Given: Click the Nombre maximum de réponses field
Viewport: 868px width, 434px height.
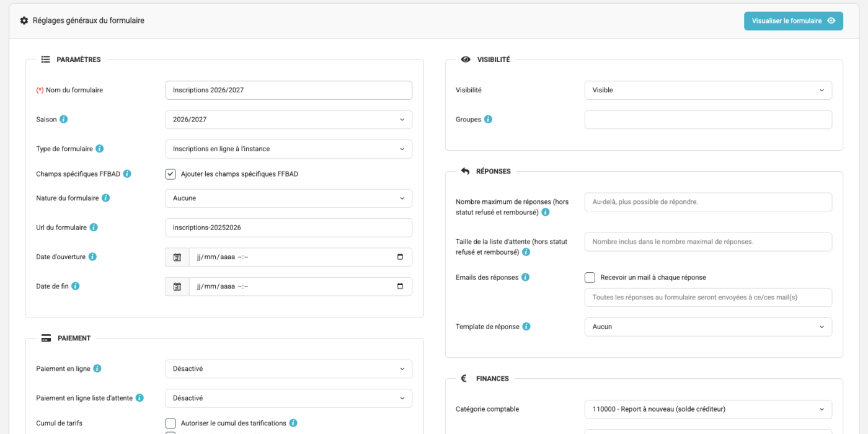Looking at the screenshot, I should tap(708, 202).
